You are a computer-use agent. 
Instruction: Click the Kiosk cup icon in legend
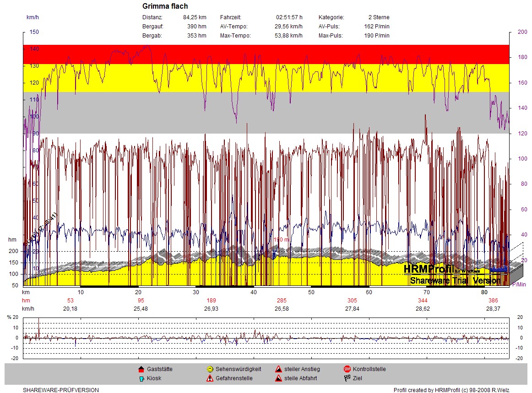(x=141, y=378)
